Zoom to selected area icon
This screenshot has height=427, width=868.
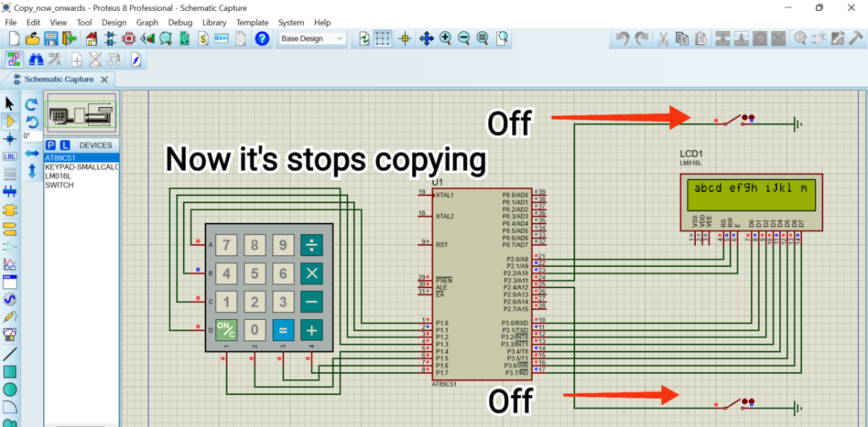pyautogui.click(x=501, y=39)
